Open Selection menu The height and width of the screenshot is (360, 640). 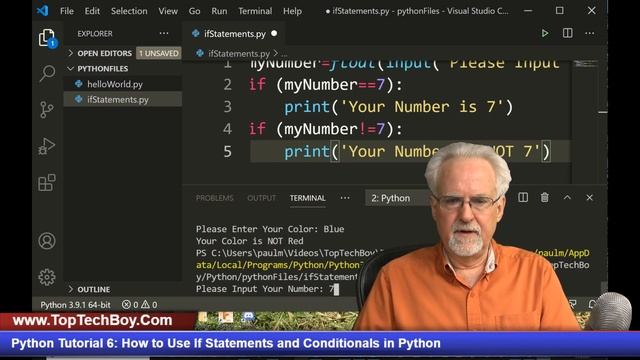129,11
